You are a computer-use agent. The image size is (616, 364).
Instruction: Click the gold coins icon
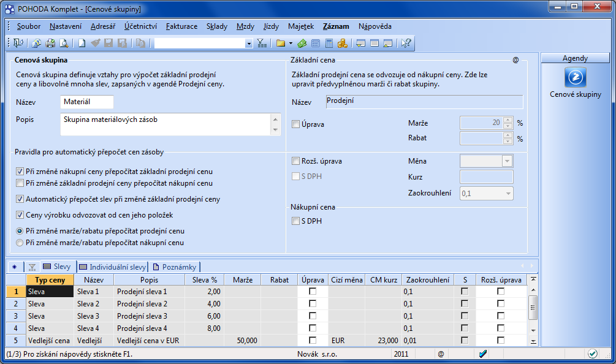point(343,43)
